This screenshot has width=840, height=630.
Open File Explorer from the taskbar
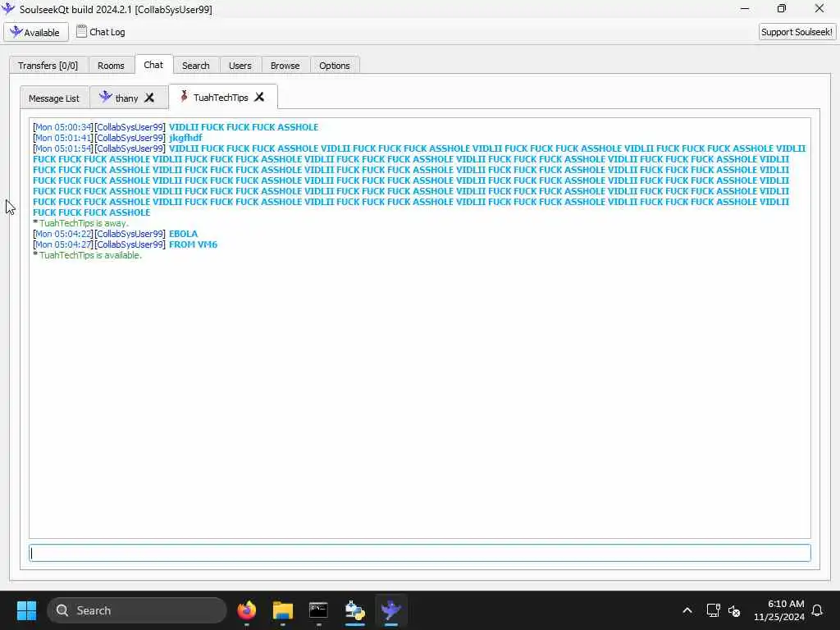pos(282,610)
